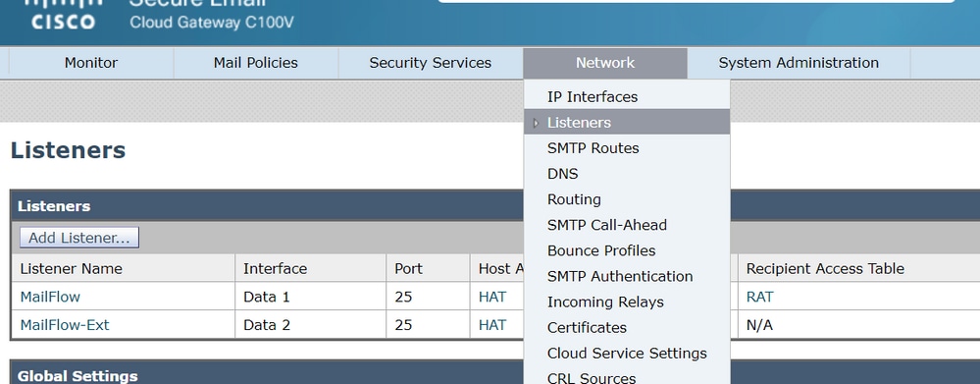This screenshot has height=384, width=980.
Task: Open SMTP Call-Ahead menu entry
Action: point(627,225)
